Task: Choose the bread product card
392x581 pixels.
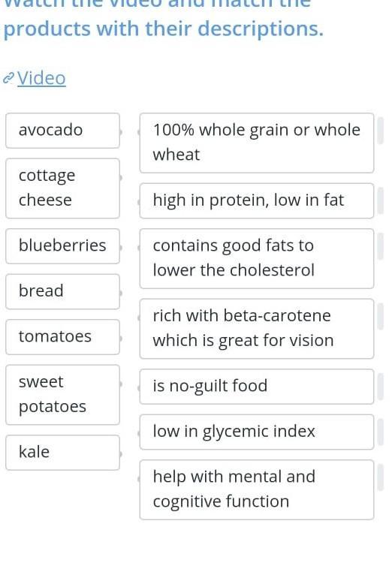Action: click(62, 291)
